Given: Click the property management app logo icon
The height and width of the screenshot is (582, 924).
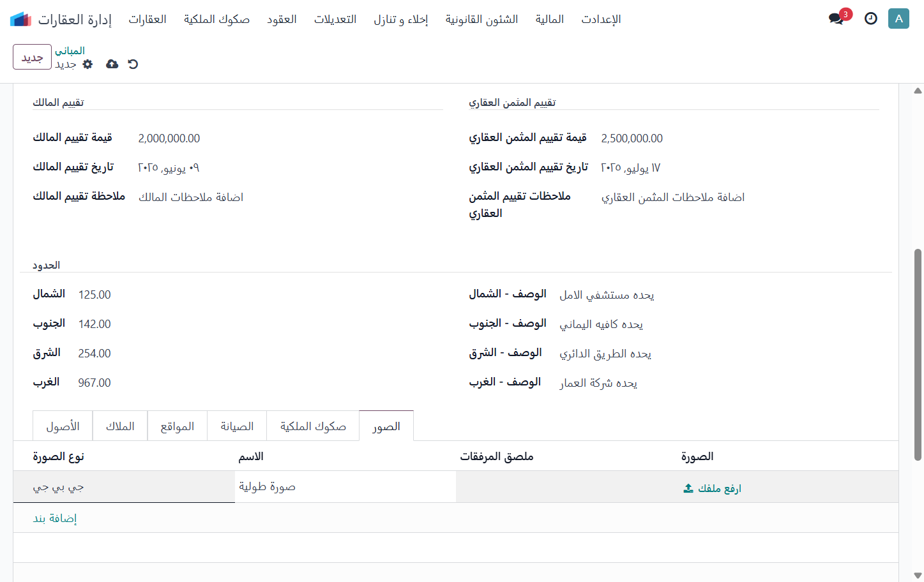Looking at the screenshot, I should pyautogui.click(x=21, y=19).
